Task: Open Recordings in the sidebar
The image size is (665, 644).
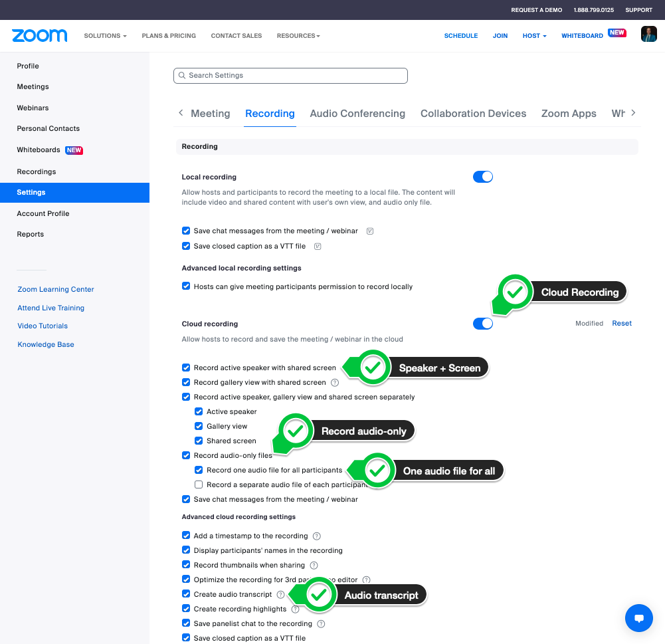Action: click(37, 171)
